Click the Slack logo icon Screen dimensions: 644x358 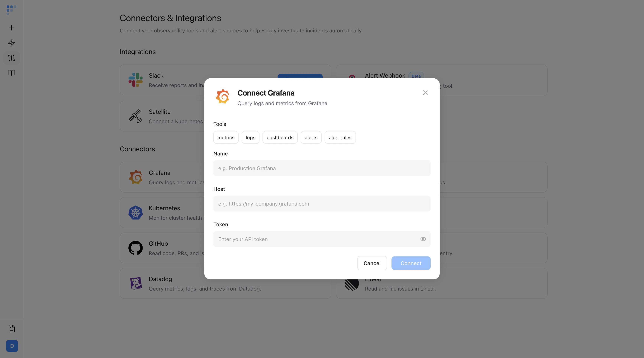click(x=136, y=80)
